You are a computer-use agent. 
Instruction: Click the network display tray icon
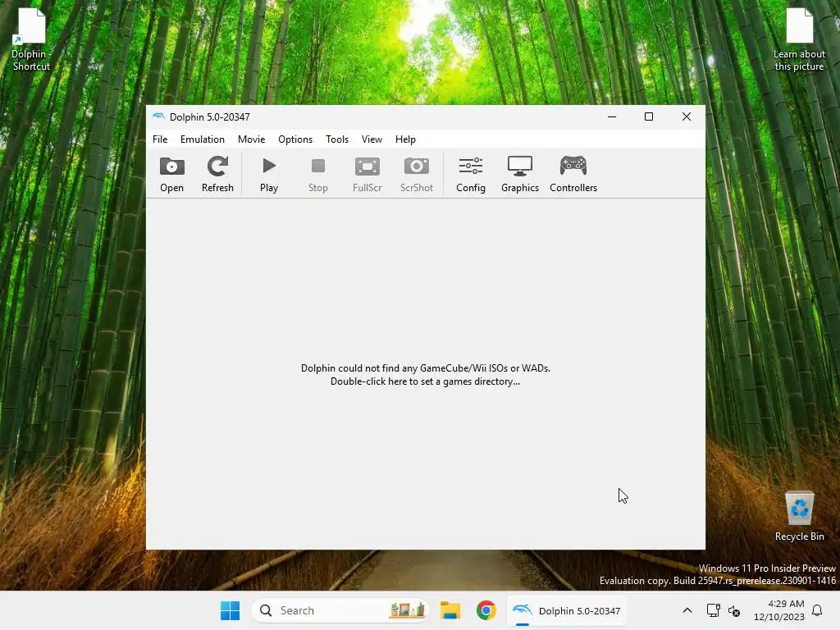click(713, 610)
